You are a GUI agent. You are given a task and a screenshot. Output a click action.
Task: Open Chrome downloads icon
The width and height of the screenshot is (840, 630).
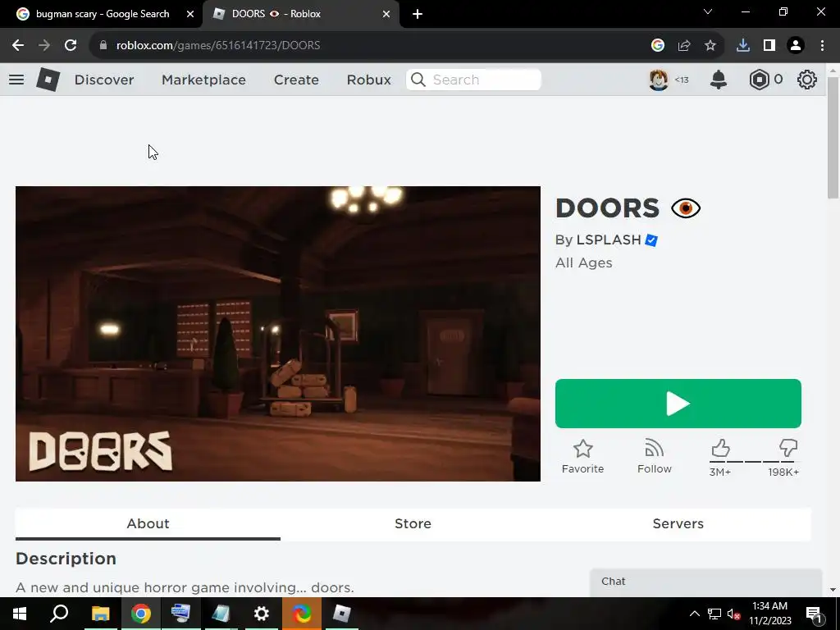tap(743, 46)
